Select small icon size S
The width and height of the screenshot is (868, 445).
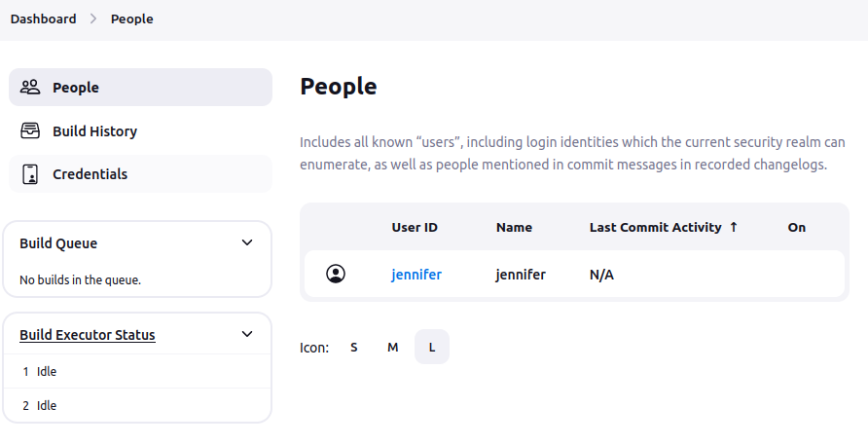pyautogui.click(x=354, y=347)
